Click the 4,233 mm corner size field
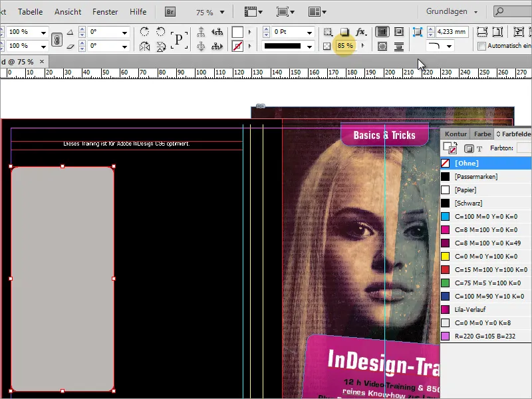The height and width of the screenshot is (399, 532). pos(452,32)
